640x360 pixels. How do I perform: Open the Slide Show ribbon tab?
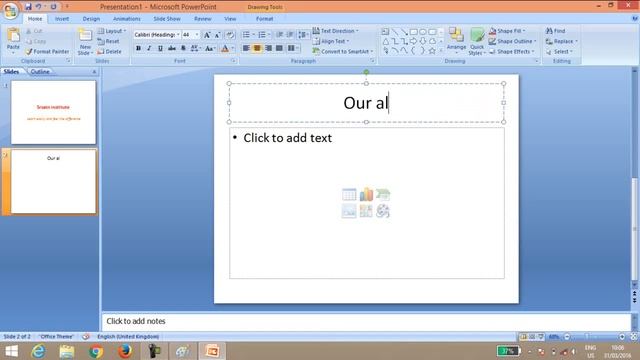[167, 19]
